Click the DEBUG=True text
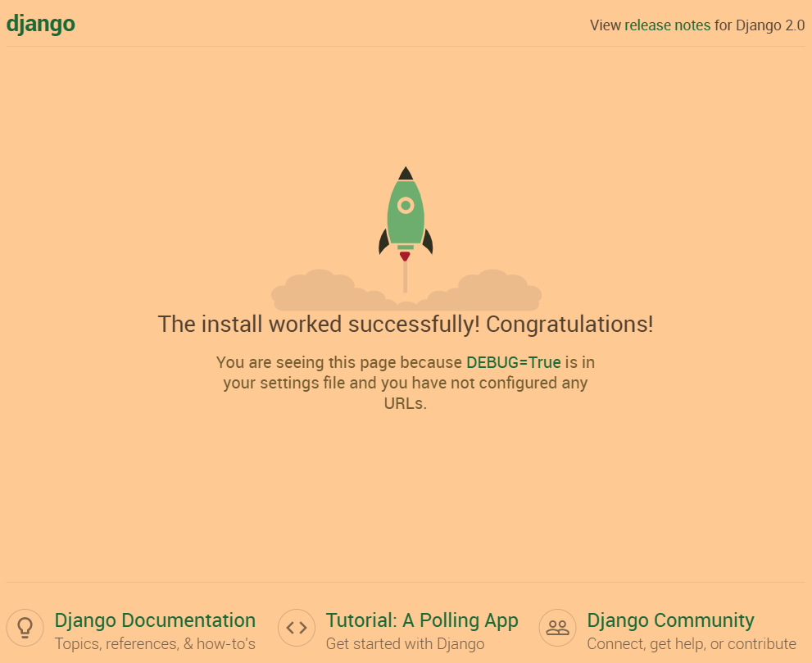812x663 pixels. [x=513, y=362]
